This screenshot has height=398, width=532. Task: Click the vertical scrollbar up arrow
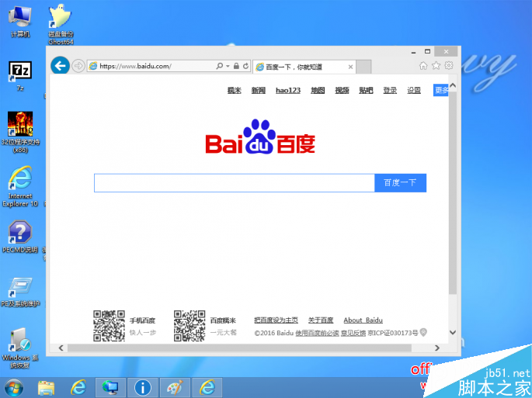pyautogui.click(x=453, y=86)
